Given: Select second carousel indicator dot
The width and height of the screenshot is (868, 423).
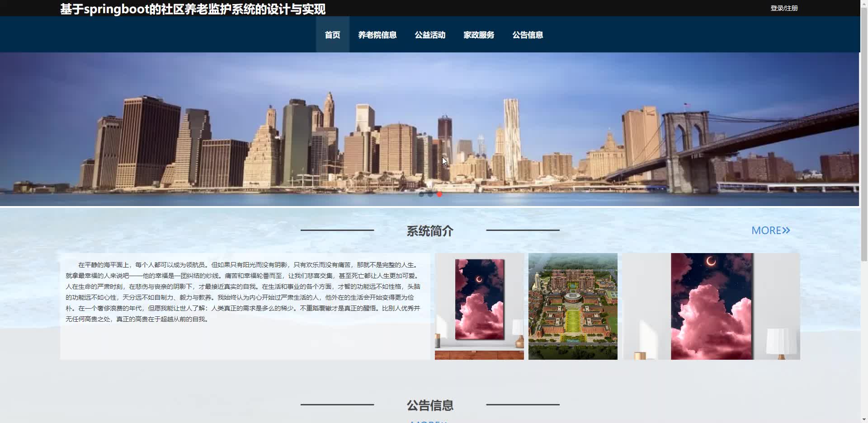Looking at the screenshot, I should pyautogui.click(x=430, y=194).
